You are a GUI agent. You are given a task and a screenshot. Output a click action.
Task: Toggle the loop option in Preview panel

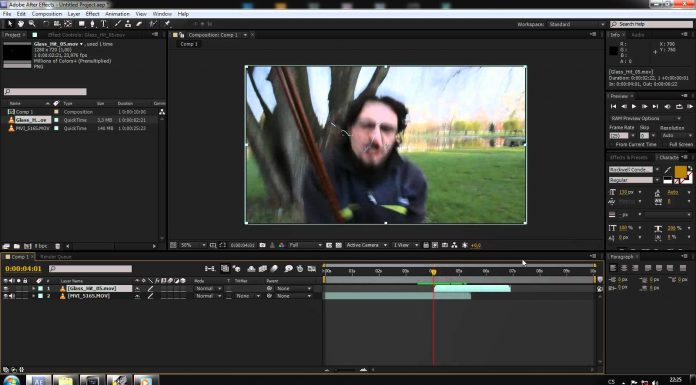[x=679, y=107]
